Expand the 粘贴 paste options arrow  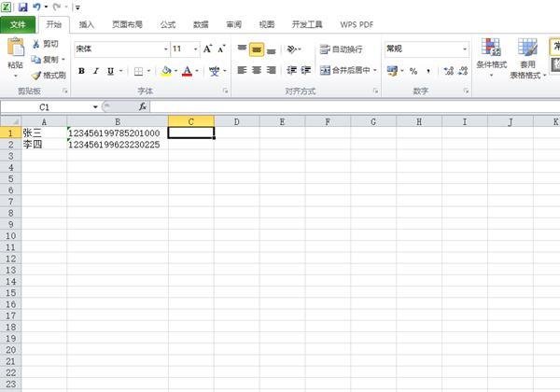(x=15, y=76)
